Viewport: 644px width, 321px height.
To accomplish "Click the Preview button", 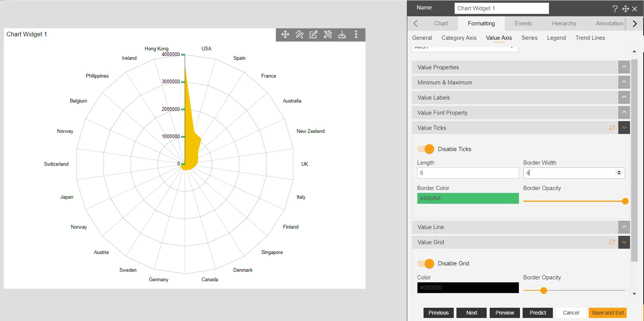I will (505, 313).
